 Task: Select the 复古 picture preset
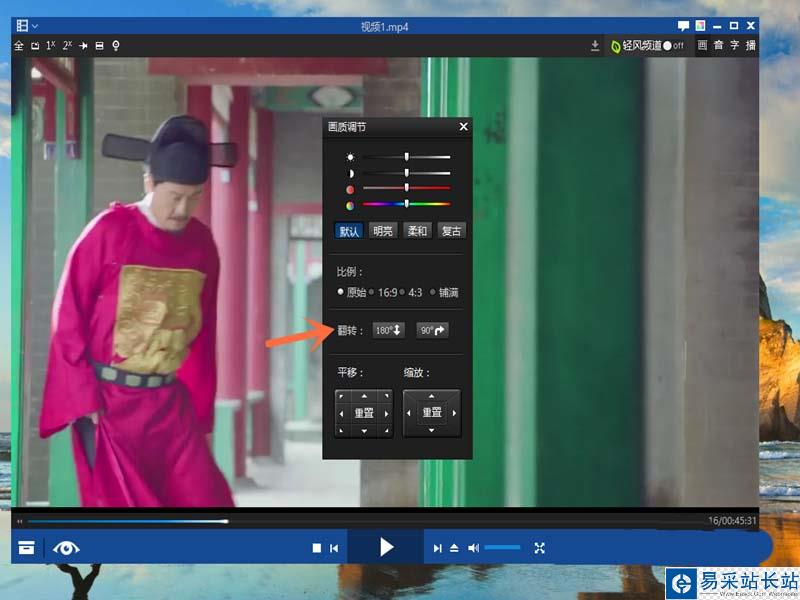(451, 231)
